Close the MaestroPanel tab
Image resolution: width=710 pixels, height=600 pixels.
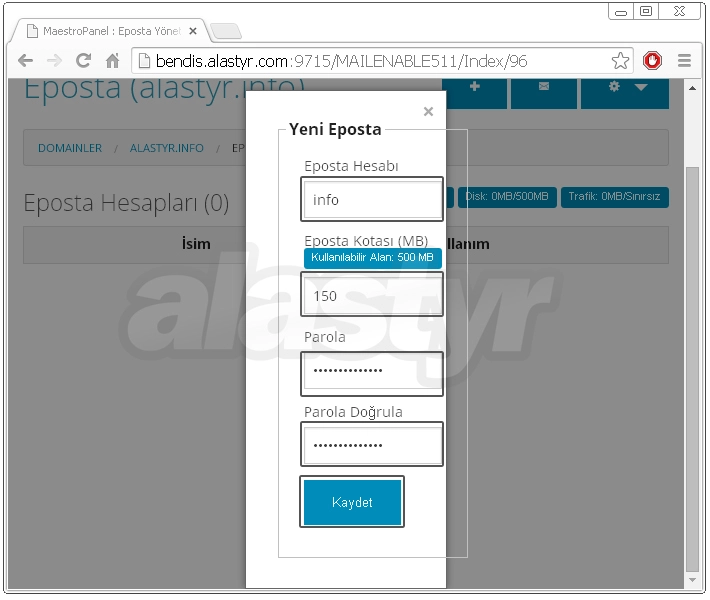click(193, 31)
